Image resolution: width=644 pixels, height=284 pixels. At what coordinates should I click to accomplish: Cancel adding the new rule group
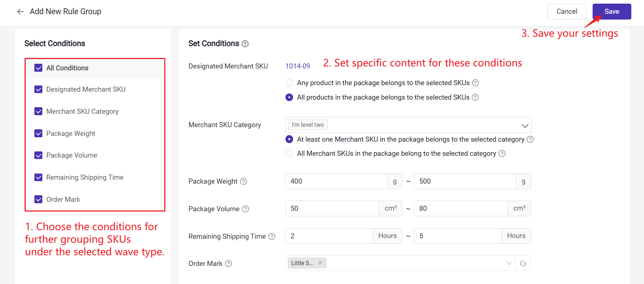click(567, 12)
